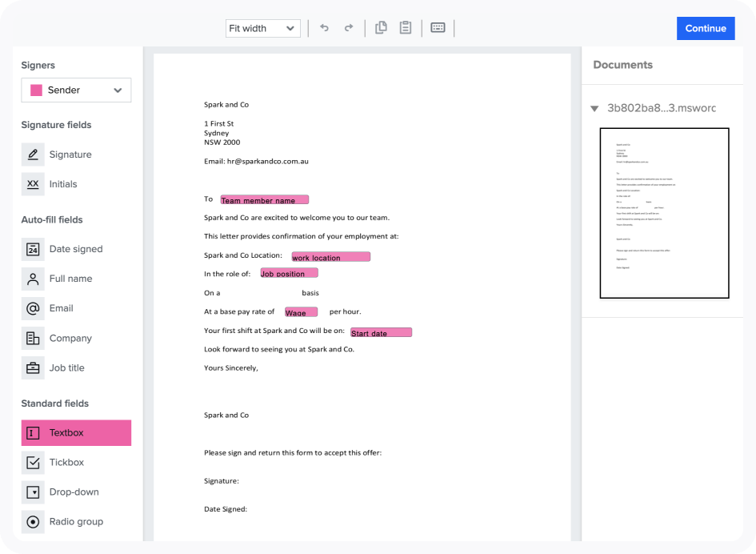The height and width of the screenshot is (554, 756).
Task: Open the Sender signers dropdown
Action: (x=75, y=90)
